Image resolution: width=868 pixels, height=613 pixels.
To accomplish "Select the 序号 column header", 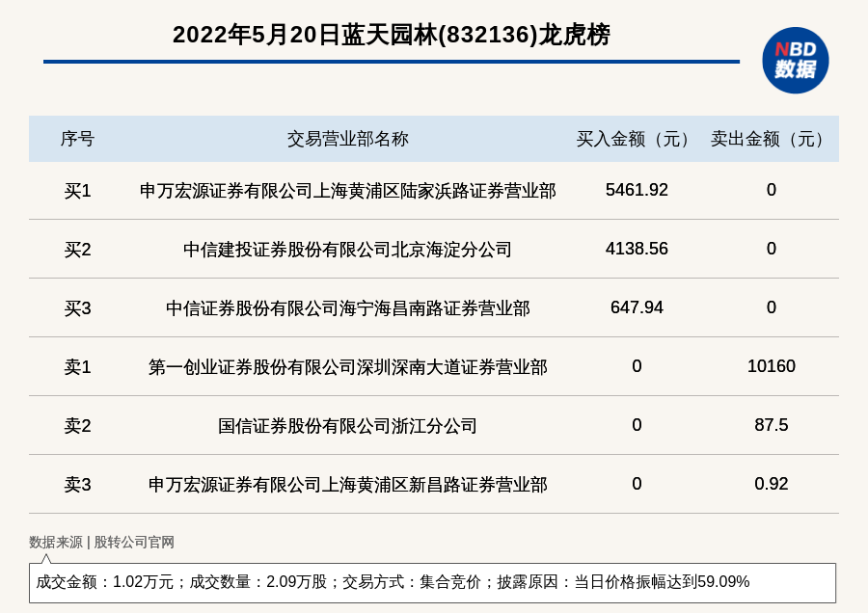I will (x=77, y=139).
